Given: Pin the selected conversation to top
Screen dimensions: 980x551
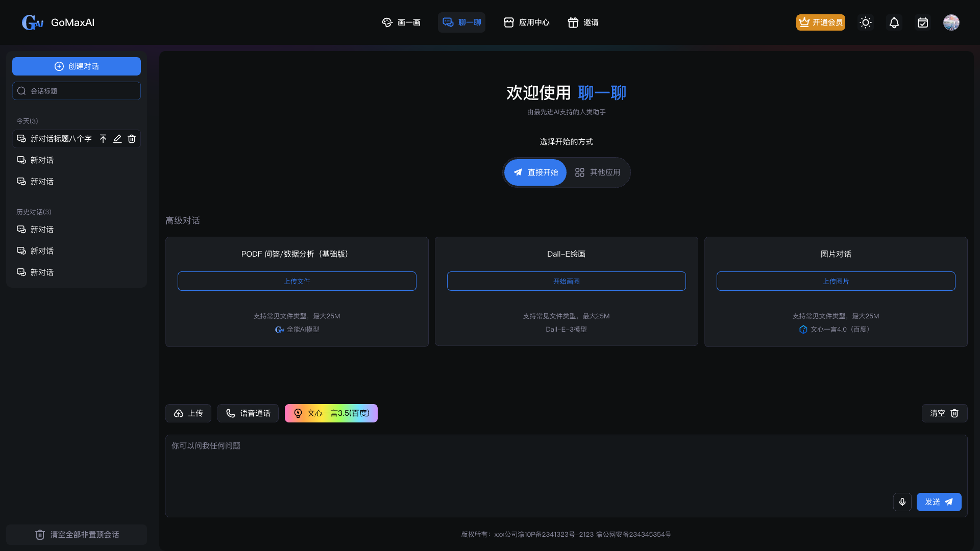Looking at the screenshot, I should pyautogui.click(x=103, y=139).
